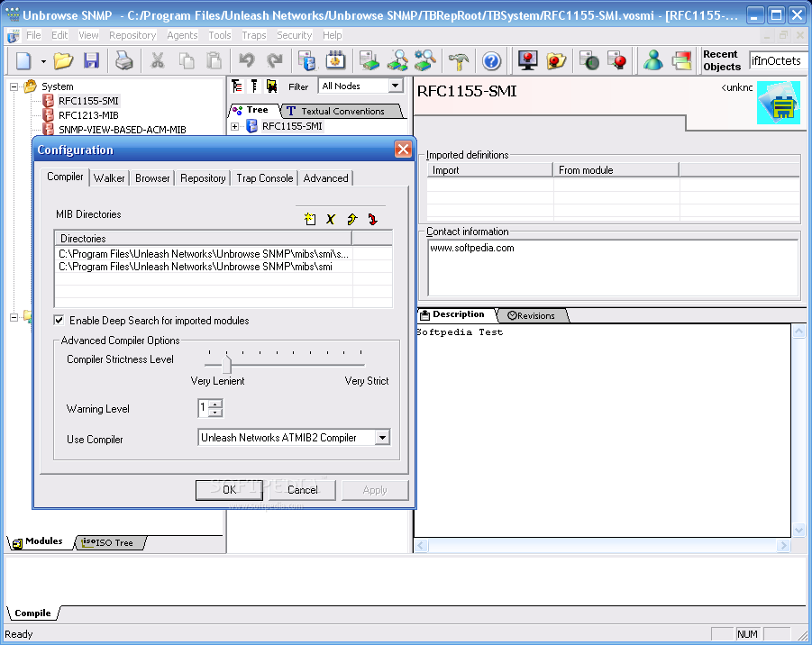The image size is (812, 645).
Task: Click the Cut scissors icon
Action: (158, 60)
